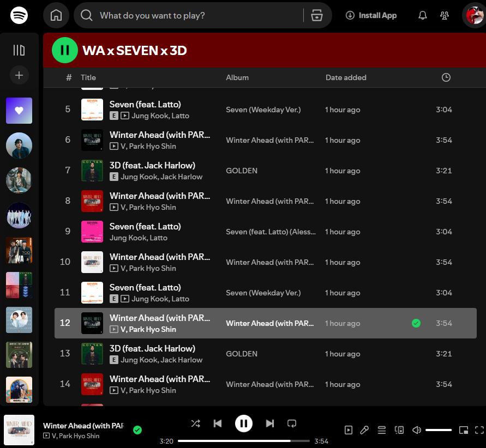The height and width of the screenshot is (448, 486).
Task: Click the now playing album cover thumbnail
Action: pyautogui.click(x=19, y=429)
